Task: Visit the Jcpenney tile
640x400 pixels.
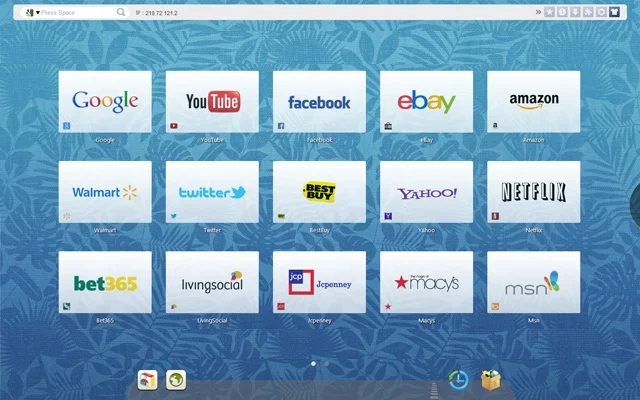Action: pos(319,282)
